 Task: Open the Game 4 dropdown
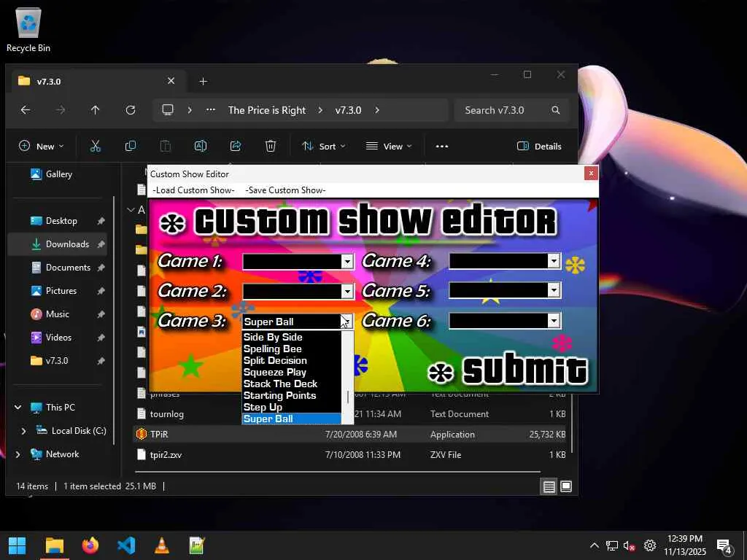[554, 261]
